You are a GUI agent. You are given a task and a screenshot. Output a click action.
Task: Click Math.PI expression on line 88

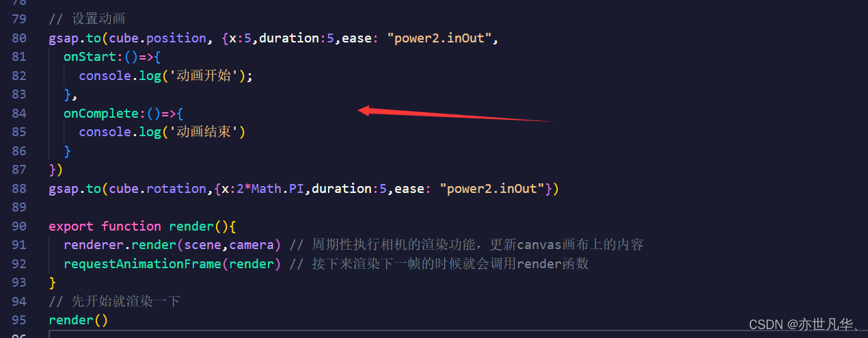(x=277, y=188)
